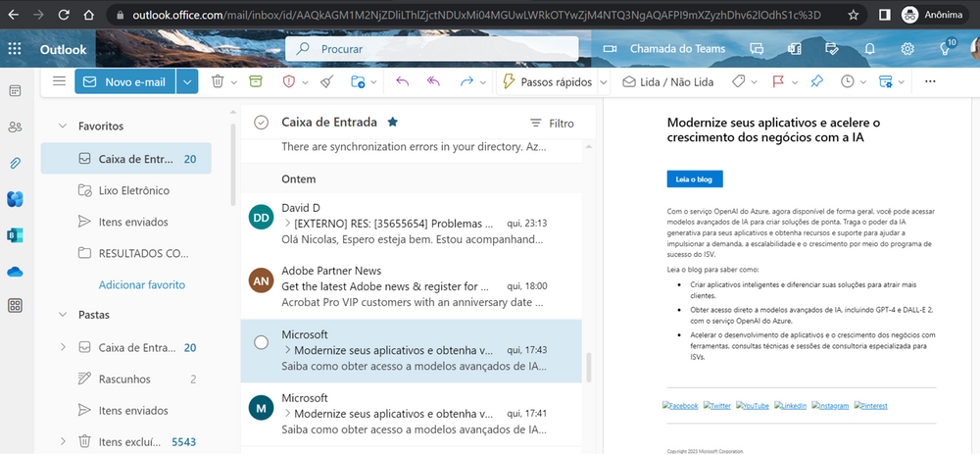Expand Delete options dropdown arrow
Screen dimensions: 980x455
point(234,81)
